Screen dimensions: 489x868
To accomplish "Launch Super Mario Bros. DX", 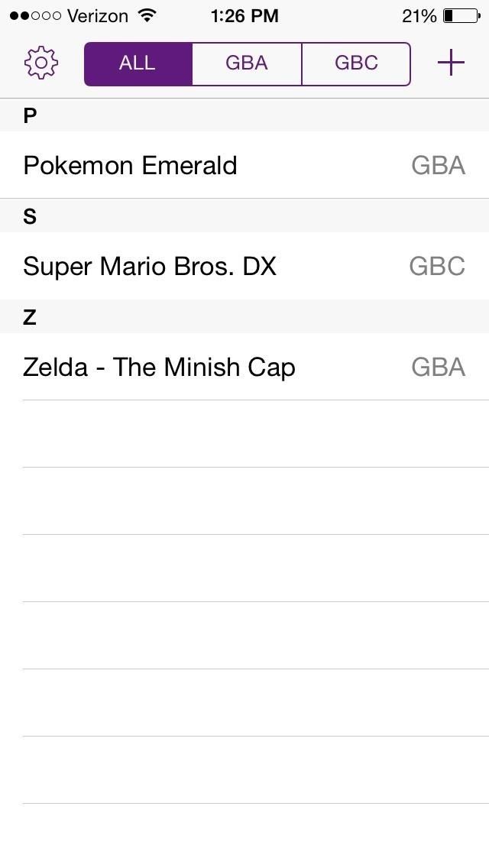I will (150, 266).
